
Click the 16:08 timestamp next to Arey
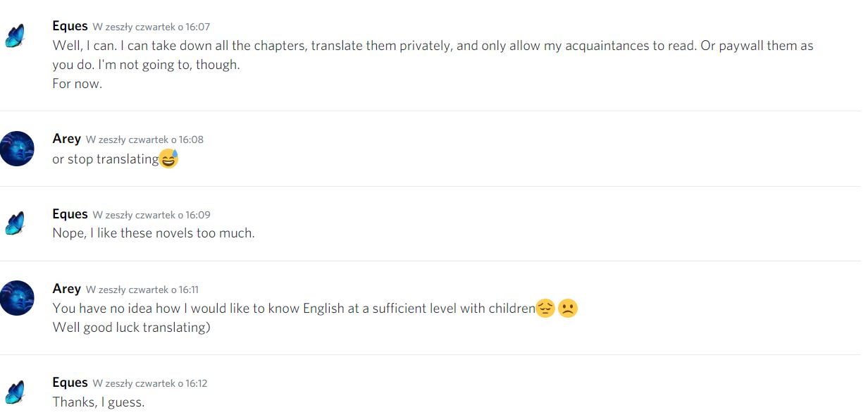144,140
